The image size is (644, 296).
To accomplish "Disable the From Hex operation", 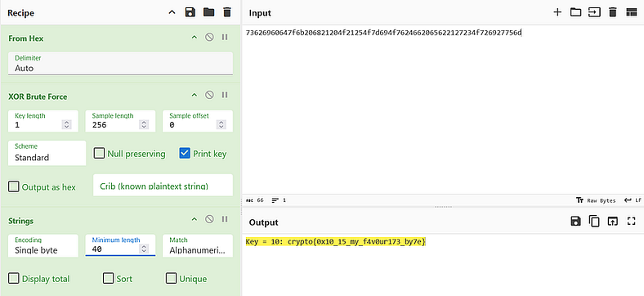I will tap(209, 38).
